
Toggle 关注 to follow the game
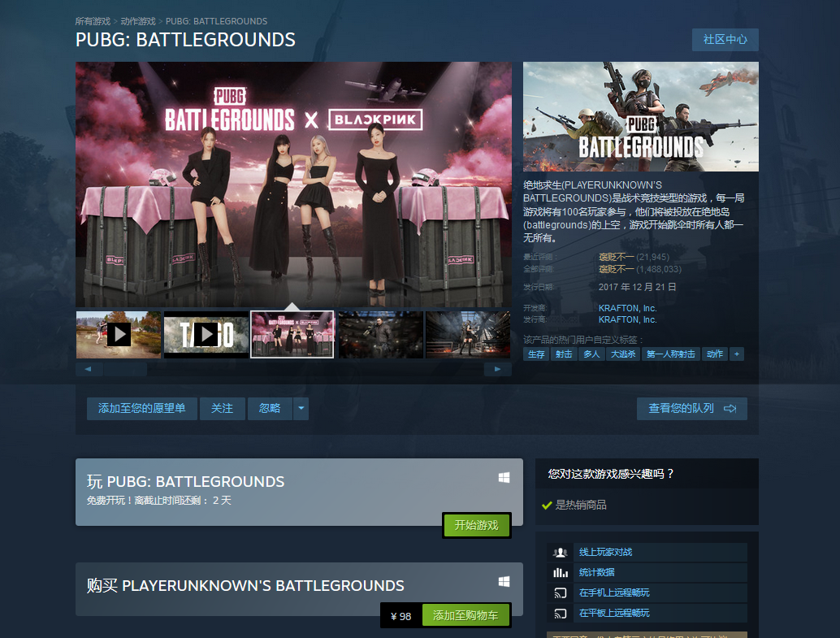pyautogui.click(x=222, y=409)
